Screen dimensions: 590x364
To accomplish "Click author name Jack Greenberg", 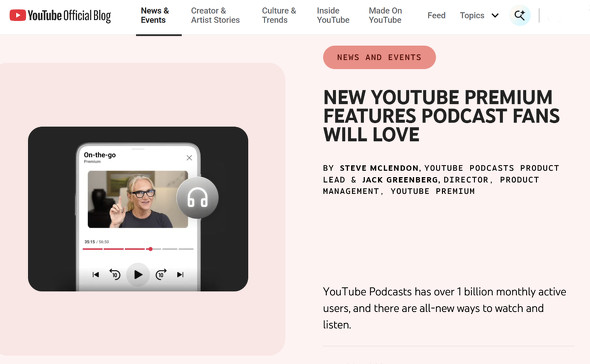I will (x=400, y=180).
